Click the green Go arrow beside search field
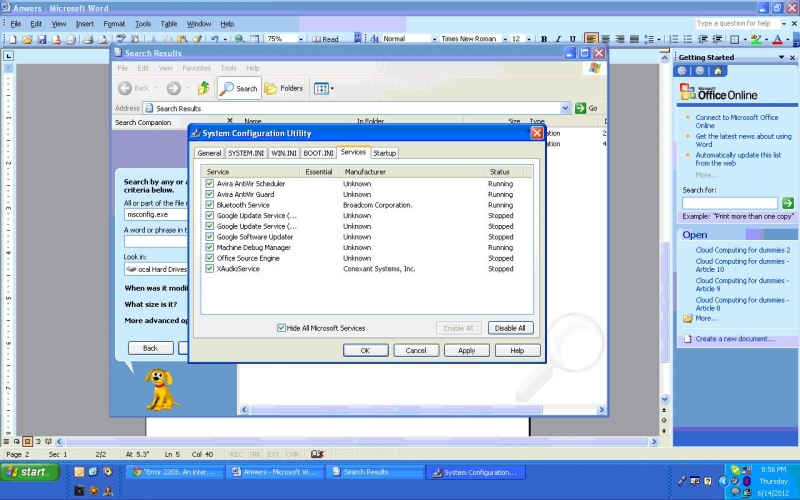The image size is (800, 500). tap(788, 203)
